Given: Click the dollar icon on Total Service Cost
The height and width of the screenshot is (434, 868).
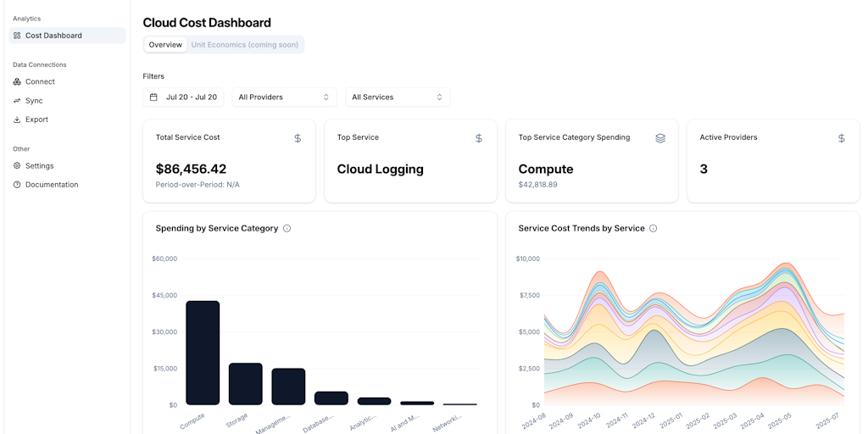Looking at the screenshot, I should tap(298, 138).
